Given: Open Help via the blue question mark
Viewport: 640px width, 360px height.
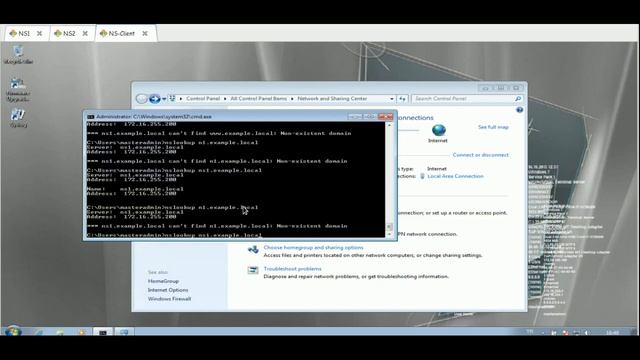Looking at the screenshot, I should click(520, 110).
